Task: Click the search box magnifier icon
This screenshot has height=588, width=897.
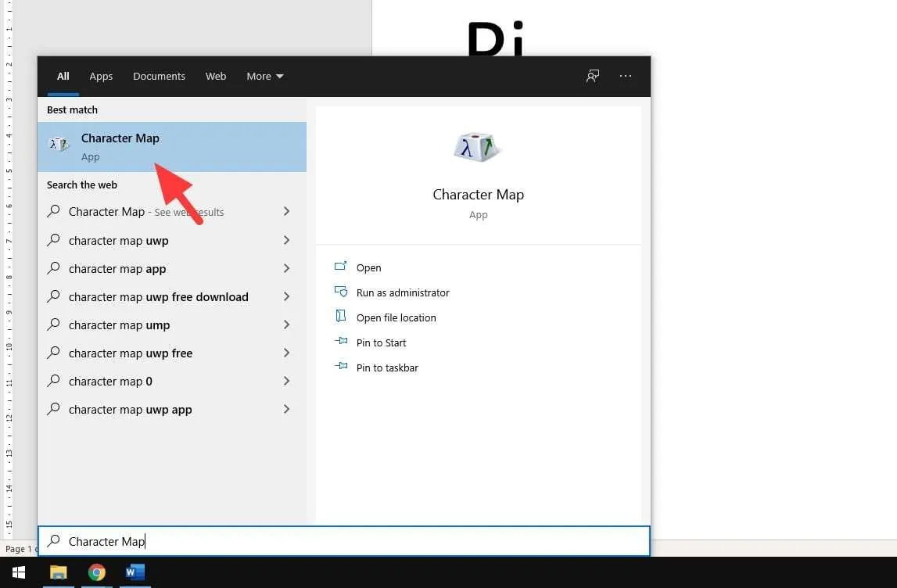Action: [54, 540]
